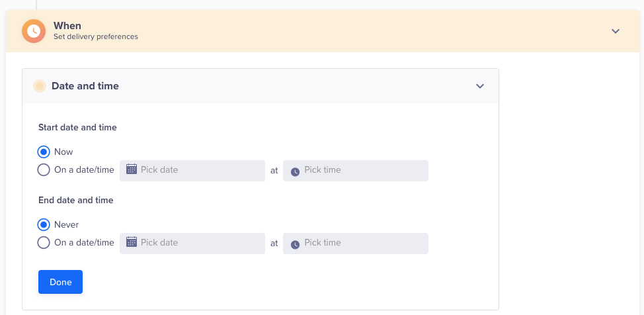Click the Date and time panel title
Screen dimensions: 644x315
(85, 86)
